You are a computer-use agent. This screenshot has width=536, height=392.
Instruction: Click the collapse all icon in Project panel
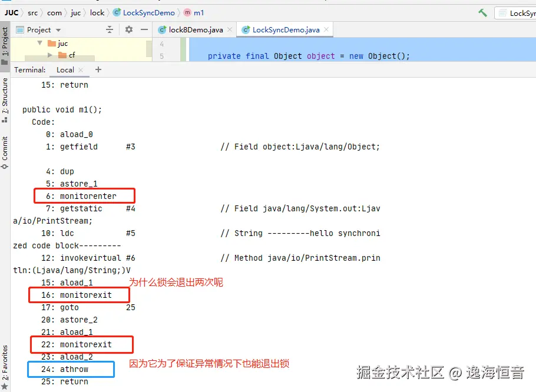coord(110,29)
